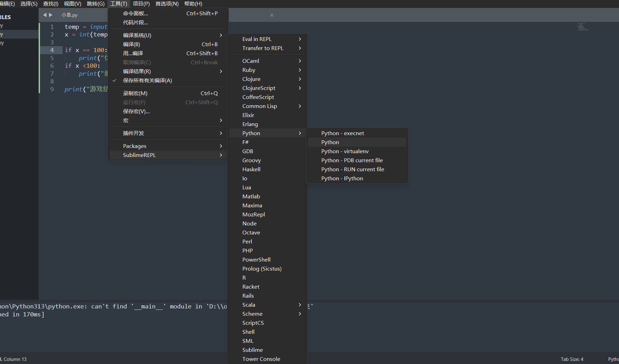Open Common Lisp REPL submenu
The width and height of the screenshot is (619, 364).
tap(267, 106)
